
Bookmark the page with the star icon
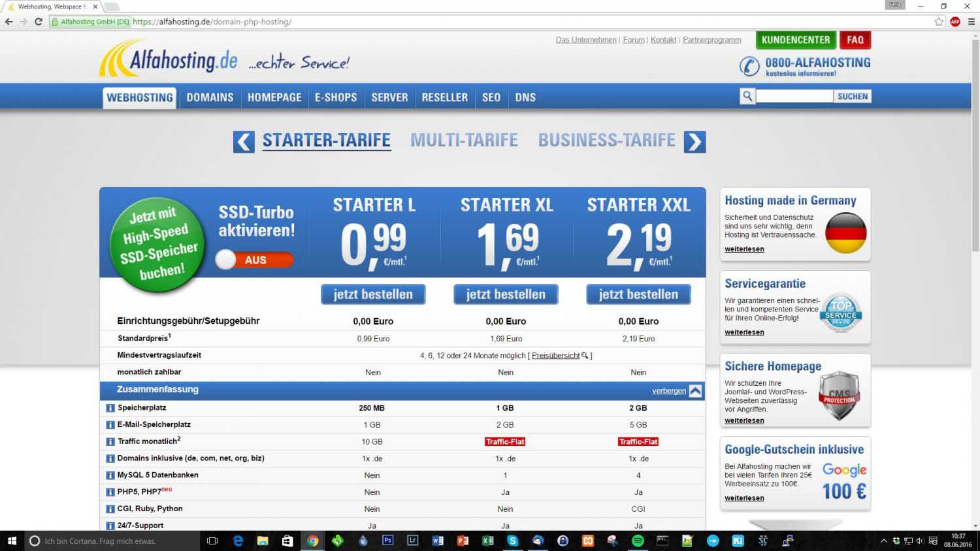939,22
